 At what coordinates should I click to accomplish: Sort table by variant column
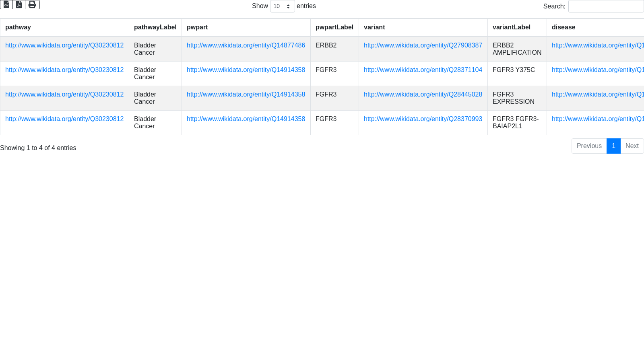coord(374,27)
